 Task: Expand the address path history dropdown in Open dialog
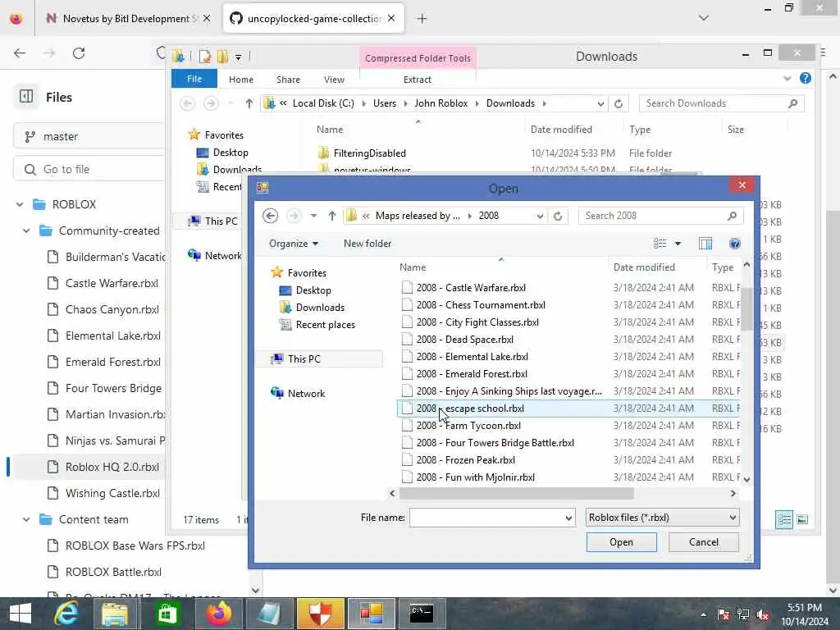point(540,216)
